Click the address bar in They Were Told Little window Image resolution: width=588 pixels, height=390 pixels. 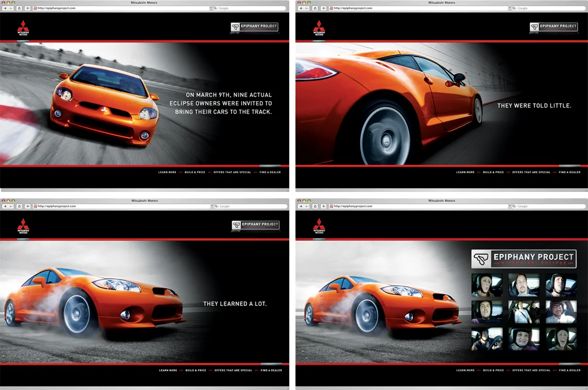[418, 8]
